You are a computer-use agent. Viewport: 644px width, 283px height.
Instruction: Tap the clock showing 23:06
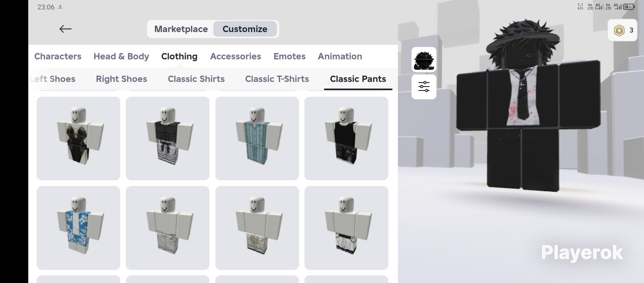pyautogui.click(x=46, y=7)
